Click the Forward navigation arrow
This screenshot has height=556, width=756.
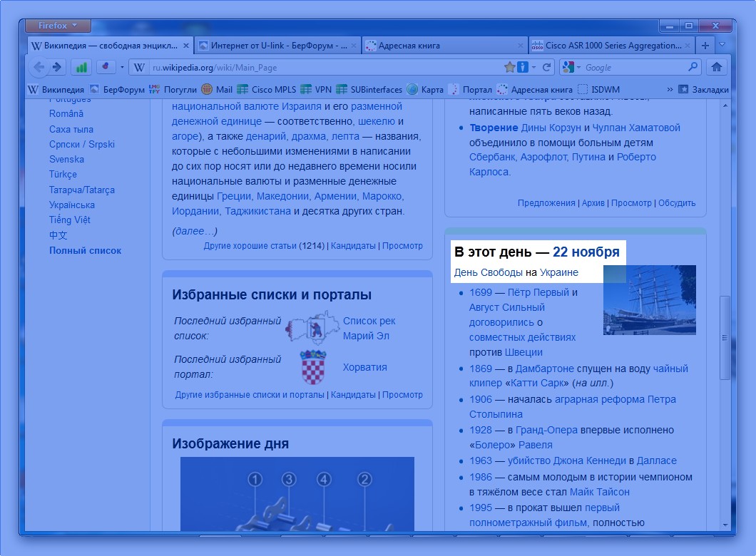tap(57, 67)
